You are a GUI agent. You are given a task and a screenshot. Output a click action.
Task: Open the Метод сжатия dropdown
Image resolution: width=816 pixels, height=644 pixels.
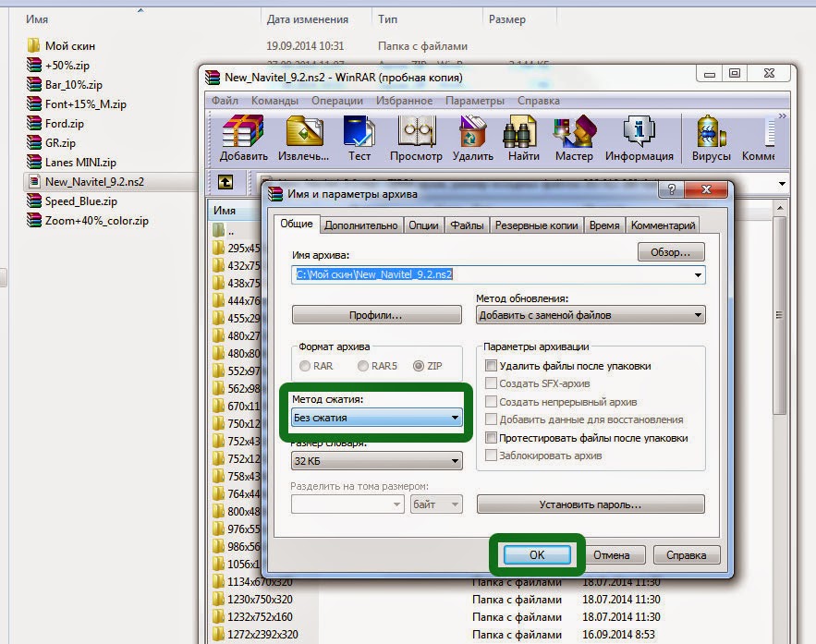(x=377, y=418)
